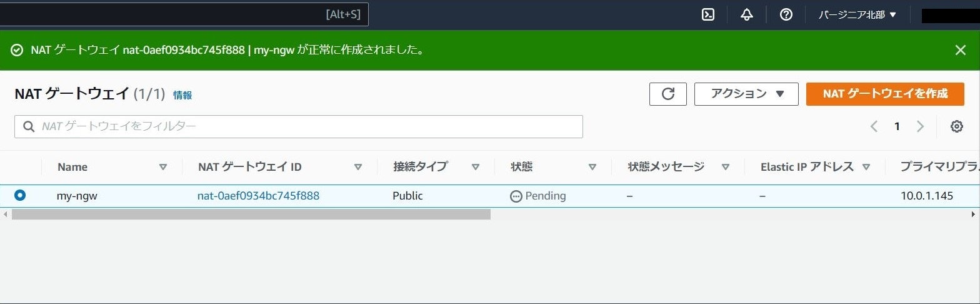Click the success checkmark icon in banner

17,50
